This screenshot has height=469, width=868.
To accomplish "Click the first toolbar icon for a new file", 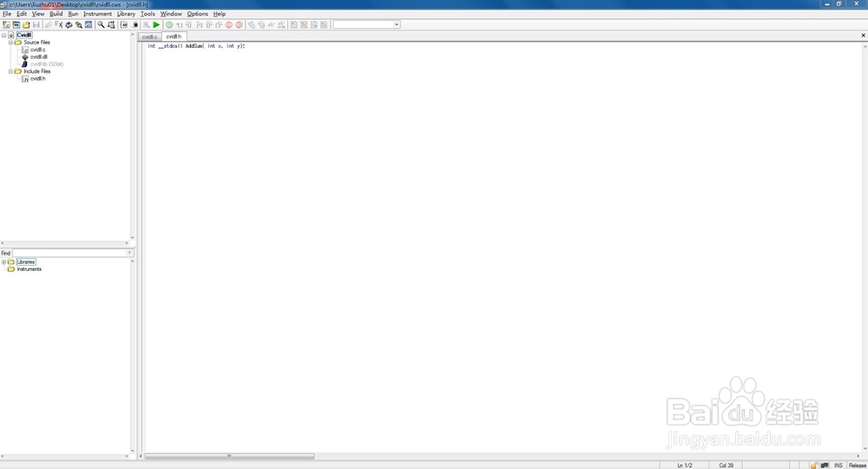I will pyautogui.click(x=6, y=25).
